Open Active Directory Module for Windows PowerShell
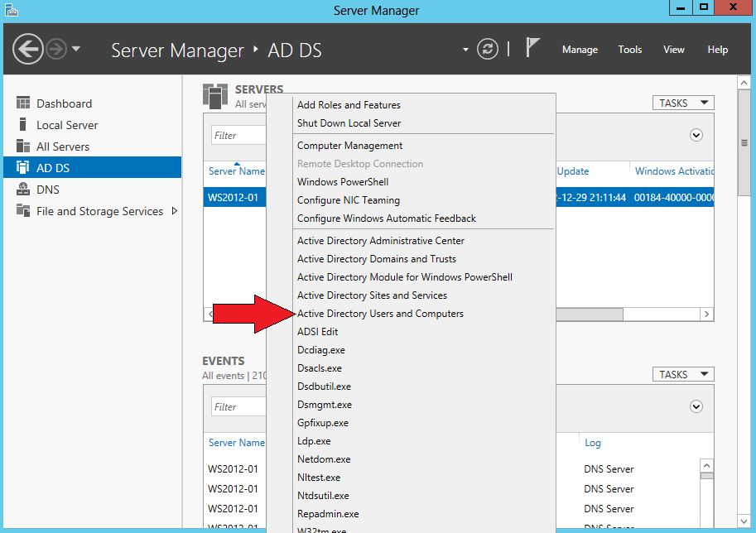756x533 pixels. click(405, 277)
